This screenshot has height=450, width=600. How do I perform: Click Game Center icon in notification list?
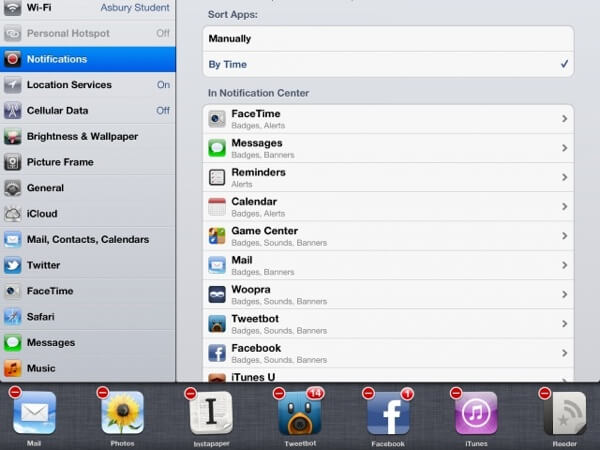click(x=217, y=236)
